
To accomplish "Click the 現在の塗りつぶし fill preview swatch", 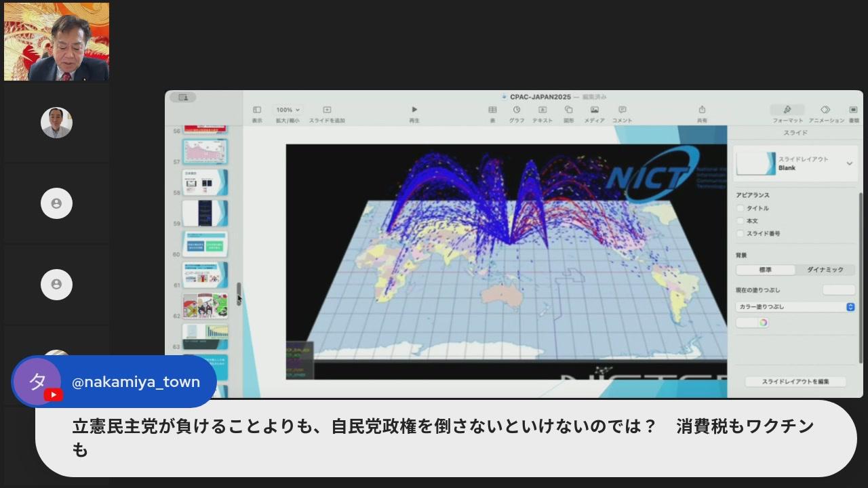I will click(x=839, y=289).
